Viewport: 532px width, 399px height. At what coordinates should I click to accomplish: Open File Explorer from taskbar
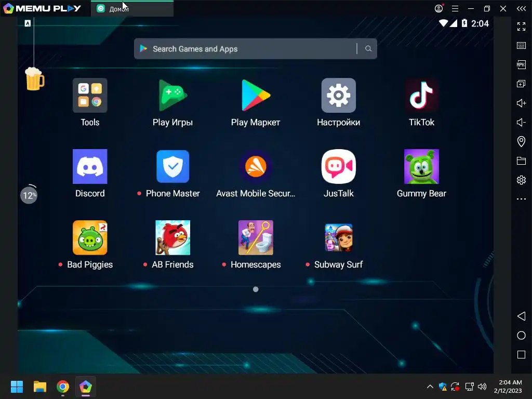coord(39,387)
